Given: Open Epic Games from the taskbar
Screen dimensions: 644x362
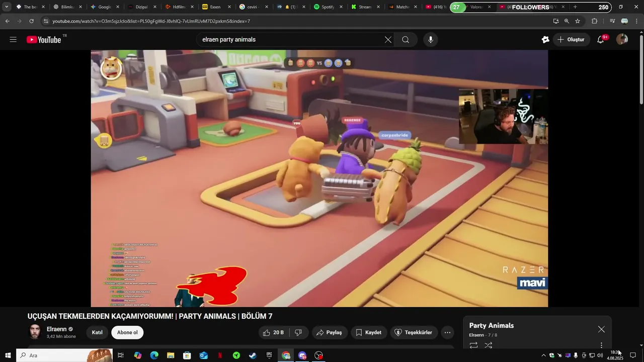Looking at the screenshot, I should [x=269, y=355].
